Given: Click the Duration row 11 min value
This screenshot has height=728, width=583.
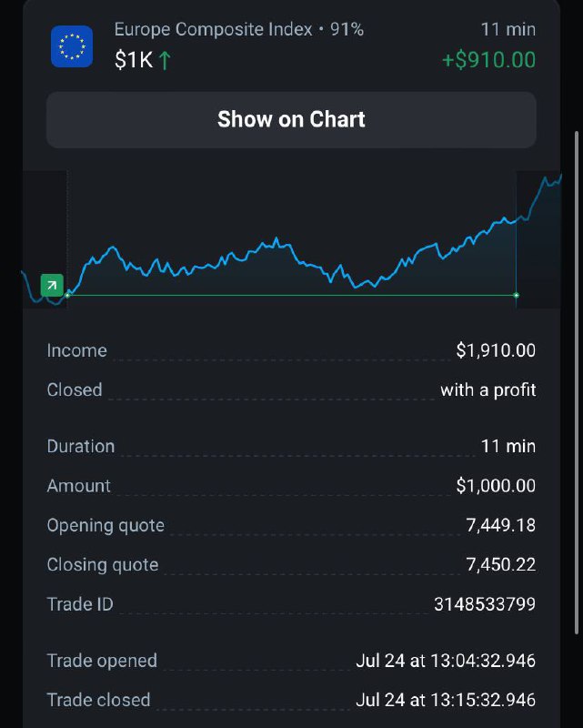Looking at the screenshot, I should coord(508,446).
